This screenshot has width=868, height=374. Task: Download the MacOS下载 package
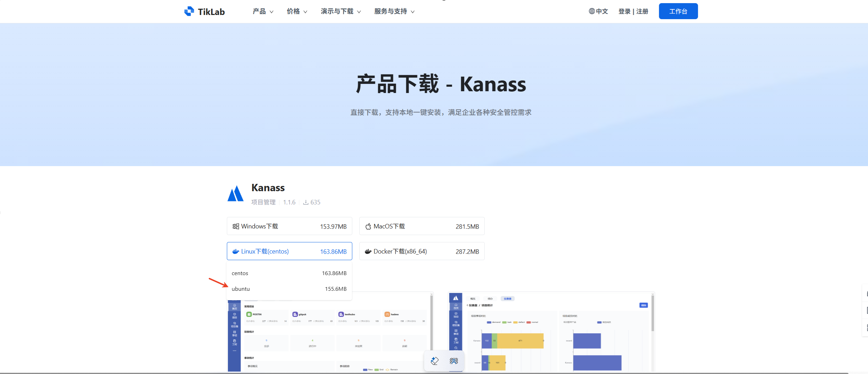pyautogui.click(x=422, y=226)
